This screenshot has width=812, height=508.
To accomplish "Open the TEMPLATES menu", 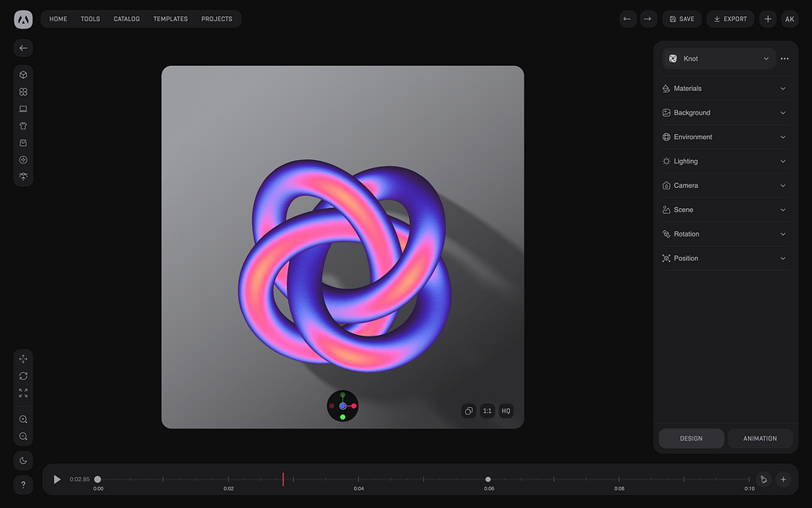I will click(171, 20).
